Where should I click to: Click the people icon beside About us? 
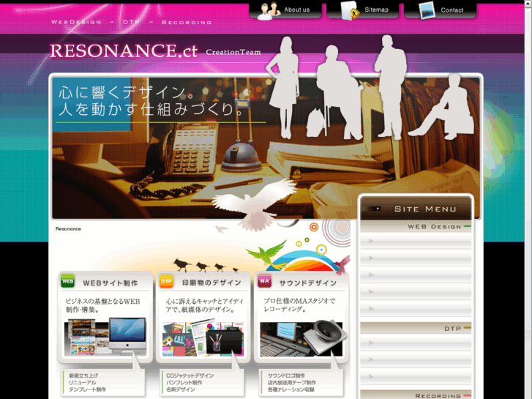(x=269, y=10)
